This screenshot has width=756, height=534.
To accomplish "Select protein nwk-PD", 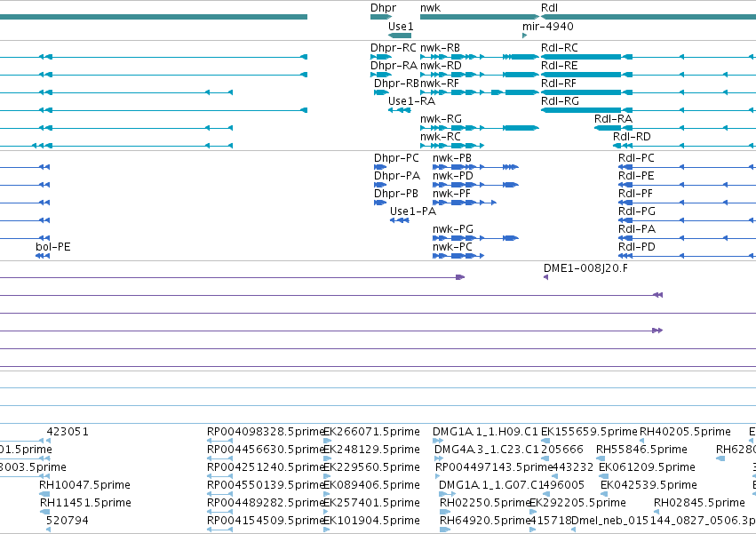I will 475,185.
